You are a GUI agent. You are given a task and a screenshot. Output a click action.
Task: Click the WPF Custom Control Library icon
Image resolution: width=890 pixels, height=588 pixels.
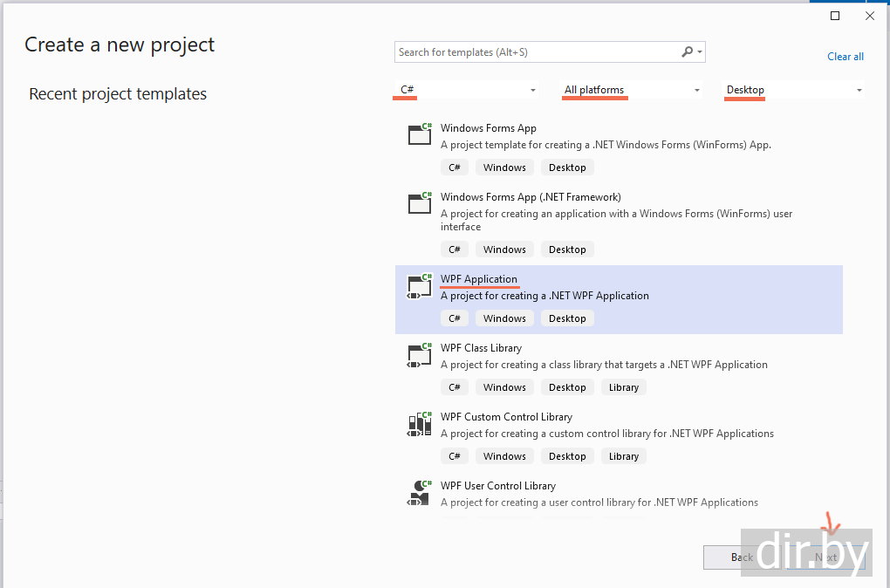(x=420, y=424)
